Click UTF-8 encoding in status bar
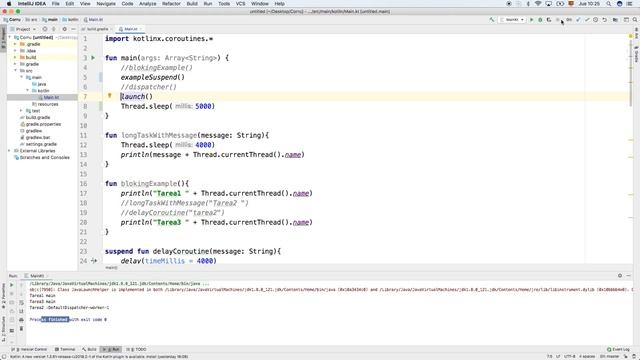 pos(569,356)
